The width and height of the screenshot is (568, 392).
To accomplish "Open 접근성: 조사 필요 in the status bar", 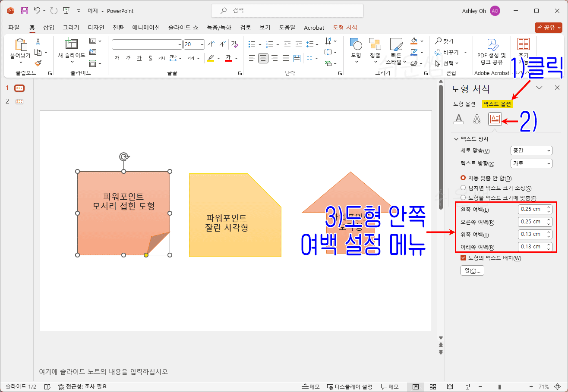I will click(x=82, y=386).
